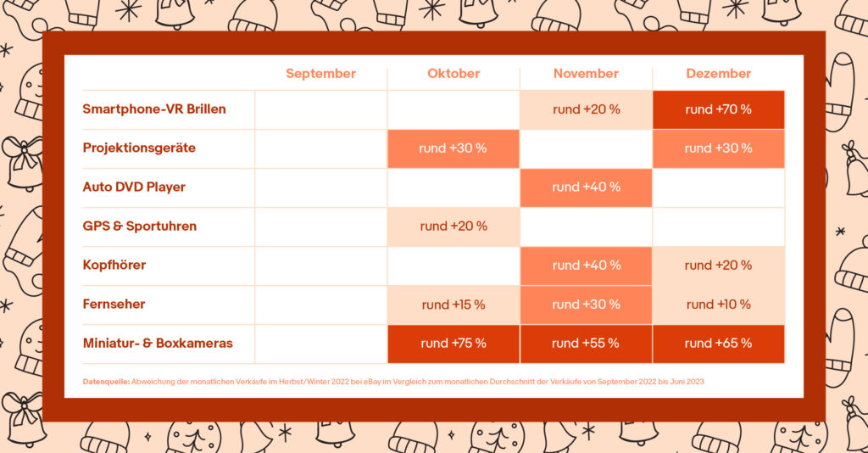Click the September column header

[x=320, y=74]
